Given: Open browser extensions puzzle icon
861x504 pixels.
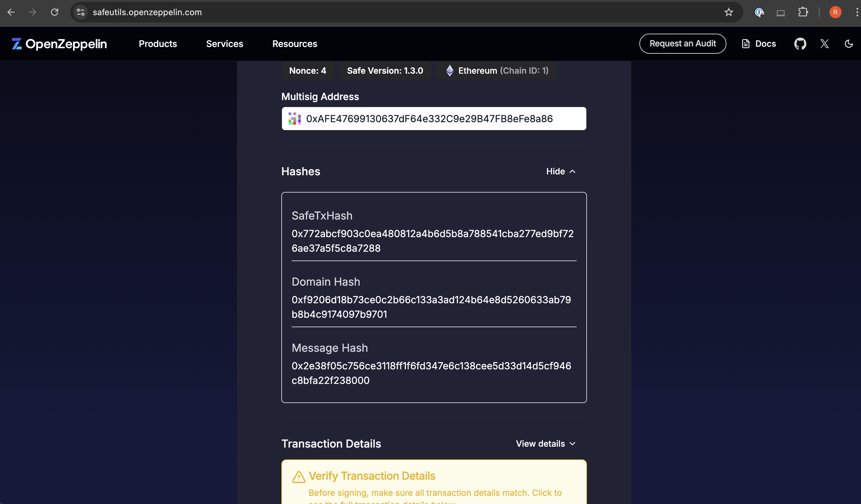Looking at the screenshot, I should [803, 12].
